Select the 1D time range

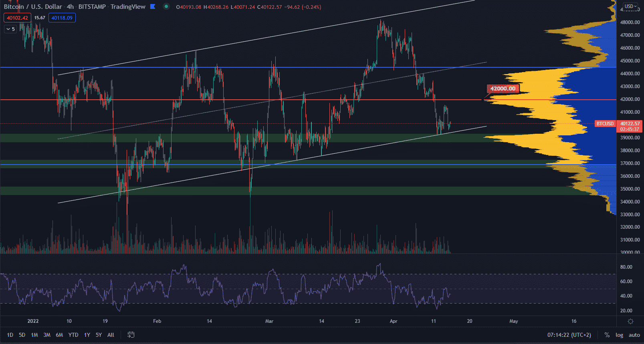click(10, 335)
